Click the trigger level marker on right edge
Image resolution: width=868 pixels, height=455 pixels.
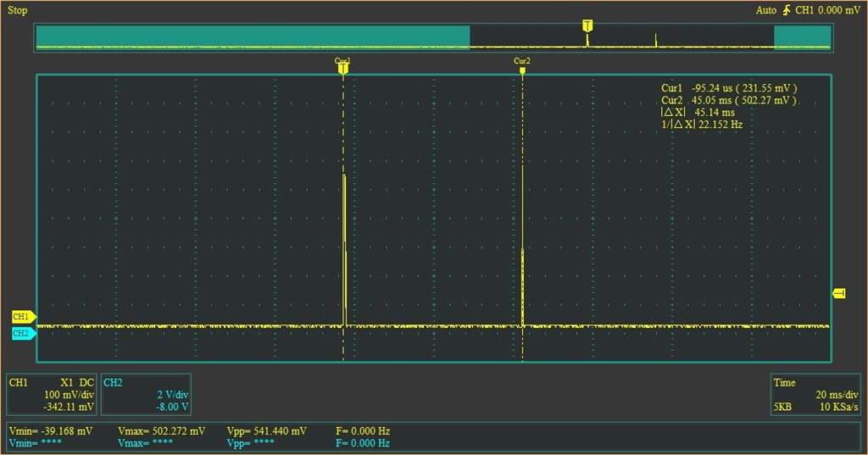839,293
